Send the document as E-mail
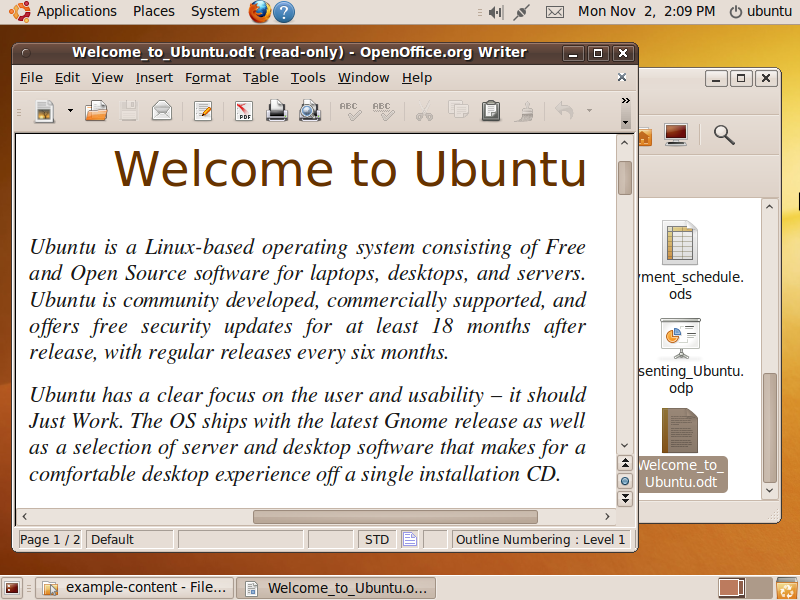The image size is (800, 600). (160, 111)
